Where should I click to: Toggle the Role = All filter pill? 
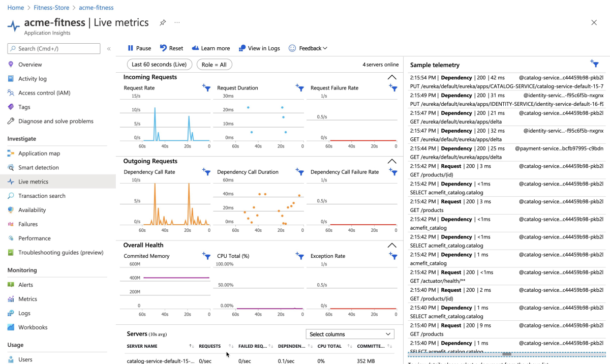[214, 65]
